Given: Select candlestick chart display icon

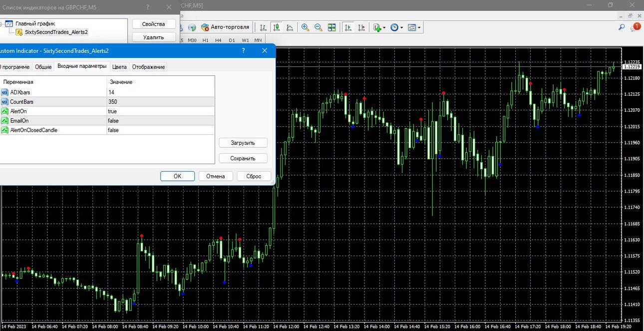Looking at the screenshot, I should [276, 27].
